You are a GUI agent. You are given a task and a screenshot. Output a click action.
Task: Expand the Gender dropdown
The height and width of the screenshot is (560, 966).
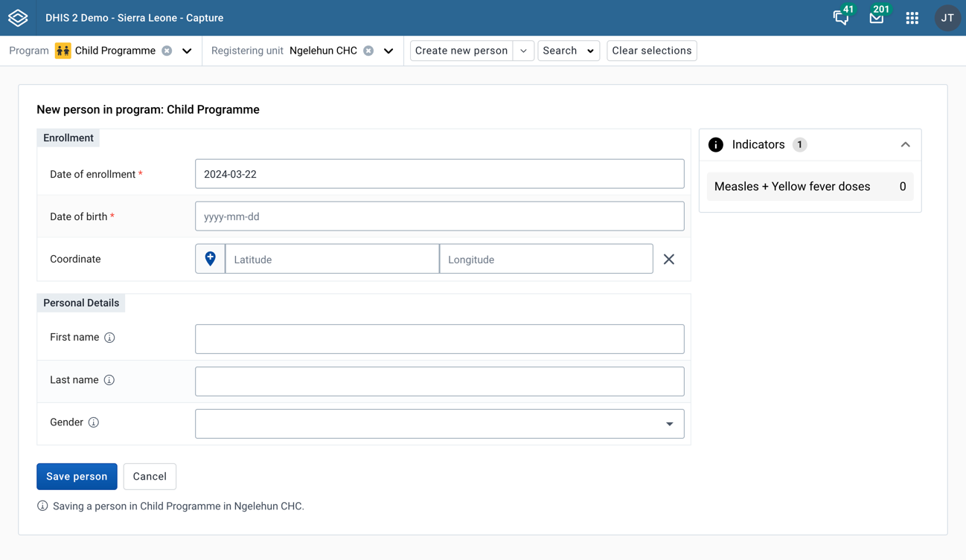[669, 423]
